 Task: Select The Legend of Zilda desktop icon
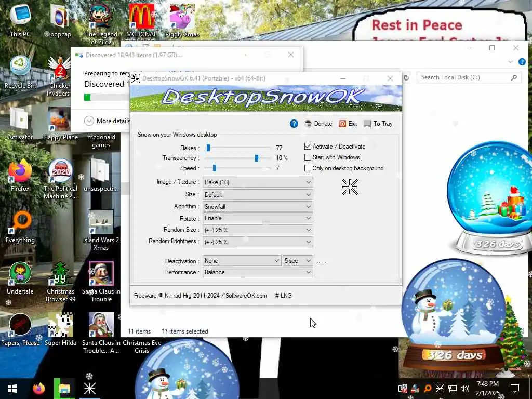tap(101, 24)
